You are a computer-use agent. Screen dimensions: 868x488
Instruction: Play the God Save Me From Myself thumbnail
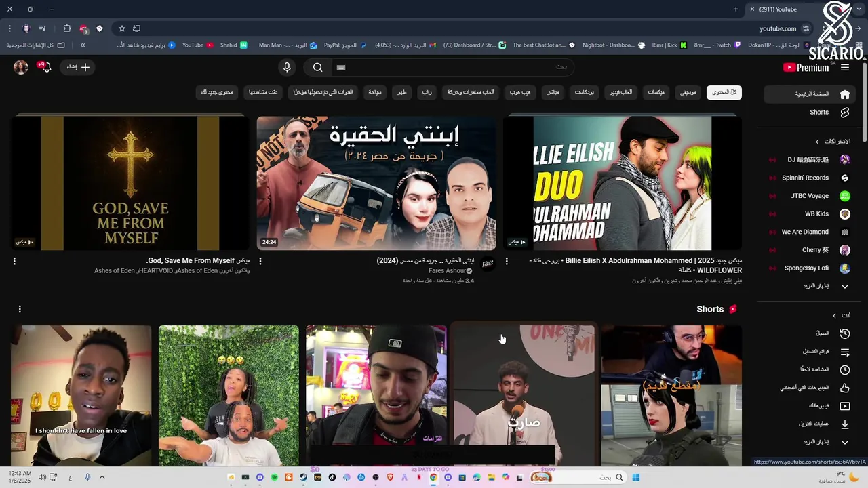coord(130,183)
